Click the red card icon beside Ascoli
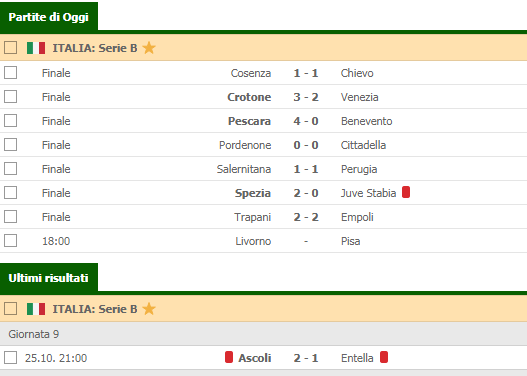The width and height of the screenshot is (527, 376). (229, 357)
